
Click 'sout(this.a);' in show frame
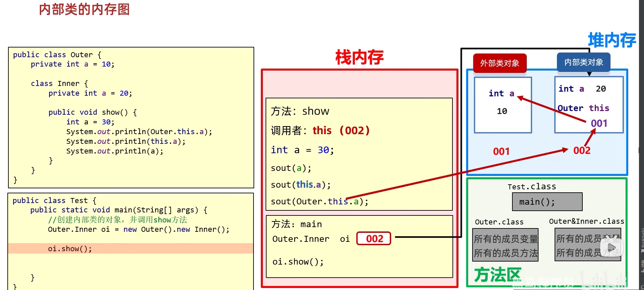click(301, 185)
